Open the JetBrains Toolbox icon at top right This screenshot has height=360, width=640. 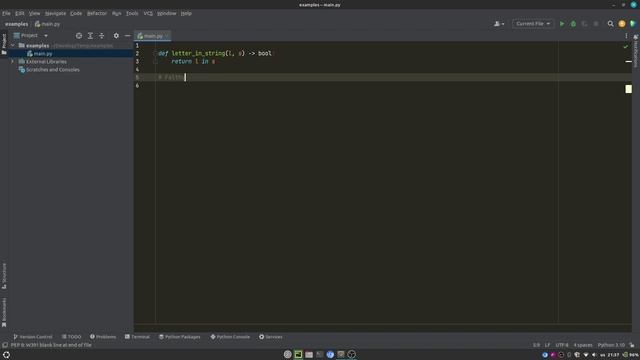tap(633, 24)
